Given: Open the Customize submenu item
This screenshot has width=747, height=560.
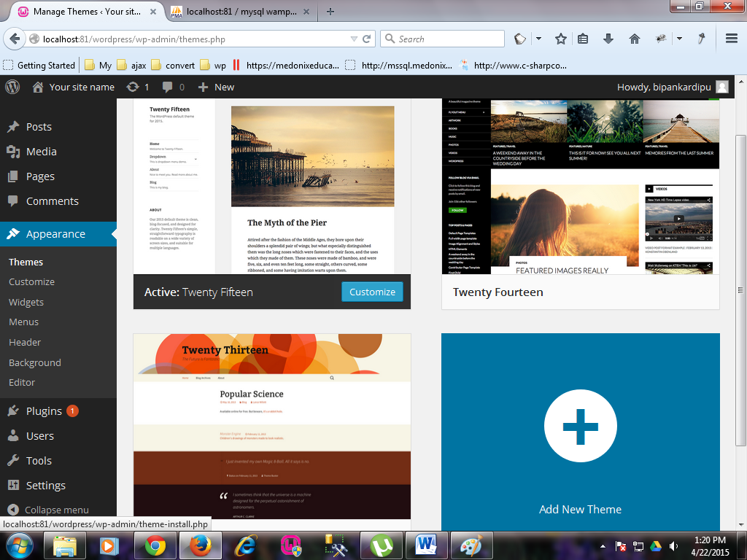Looking at the screenshot, I should (31, 282).
